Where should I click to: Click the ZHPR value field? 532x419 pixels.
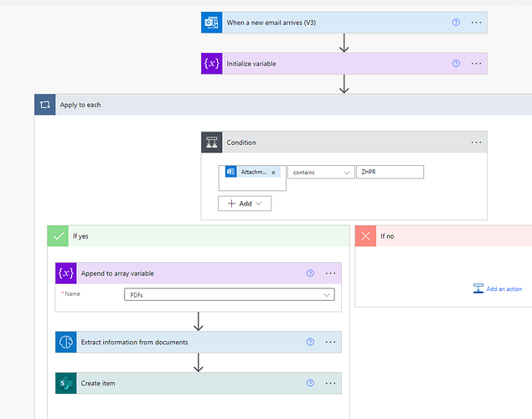pos(390,172)
